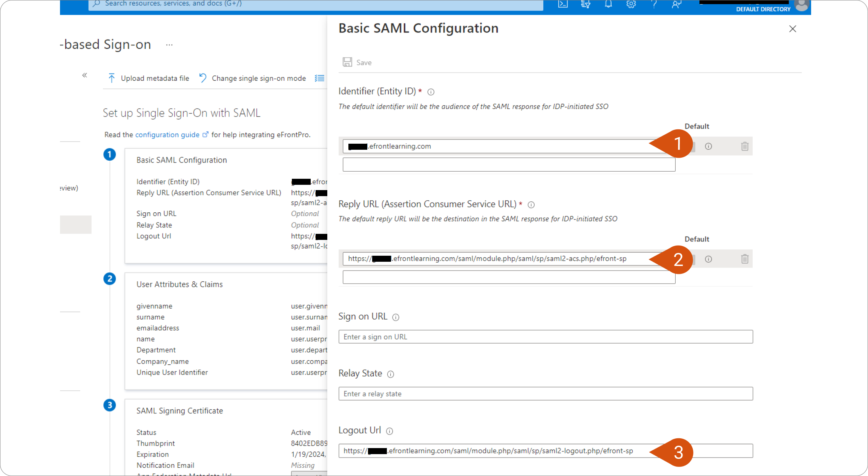Focus the search resources box
Viewport: 868px width, 476px height.
[316, 4]
